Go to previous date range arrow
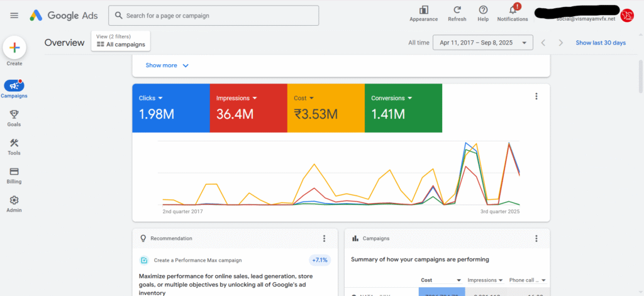Viewport: 644px width, 296px height. pos(543,43)
